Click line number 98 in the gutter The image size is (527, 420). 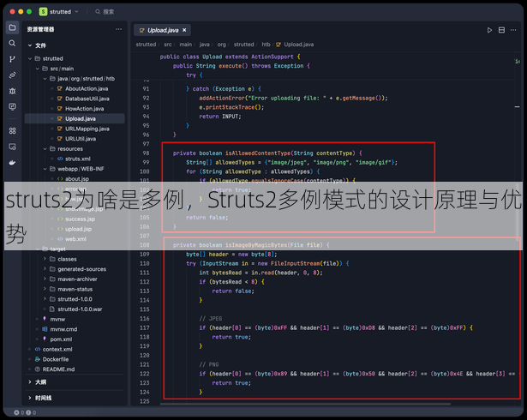point(146,153)
